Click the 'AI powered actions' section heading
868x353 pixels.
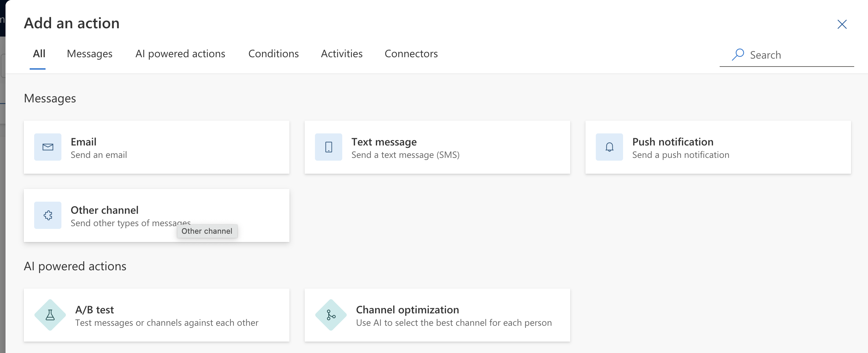[x=75, y=266]
